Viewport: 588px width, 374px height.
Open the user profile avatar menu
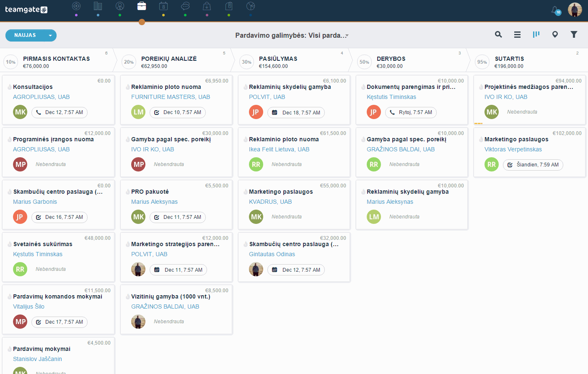[575, 10]
